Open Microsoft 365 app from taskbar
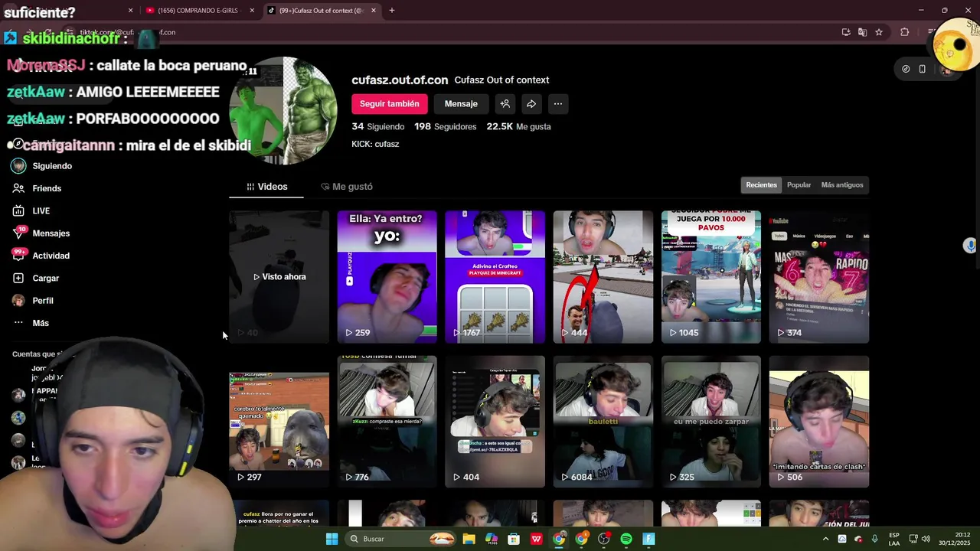 [492, 539]
